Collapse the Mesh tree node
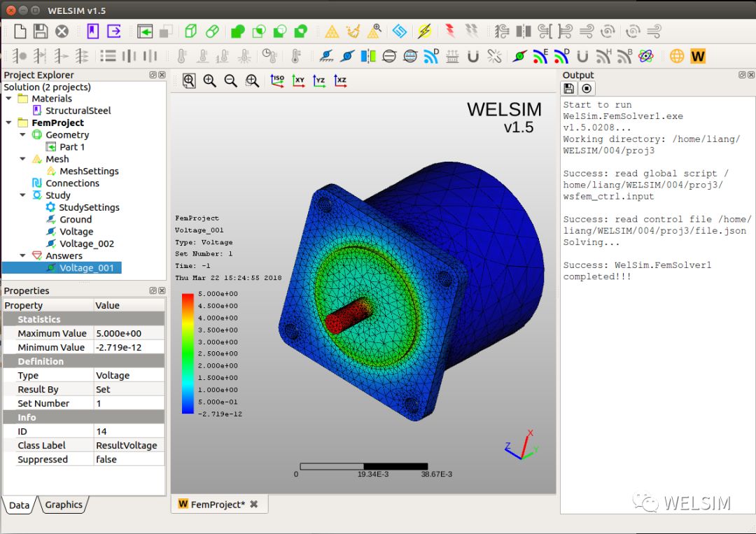Viewport: 756px width, 534px height. coord(22,159)
